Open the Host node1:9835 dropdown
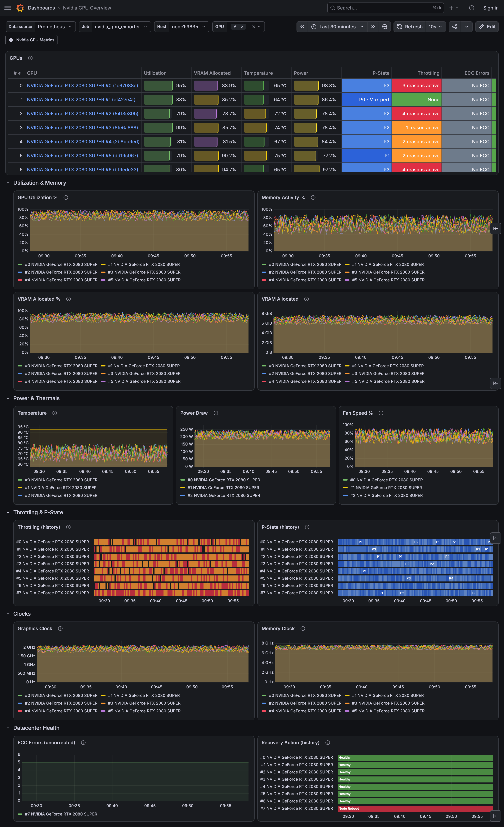 [189, 27]
